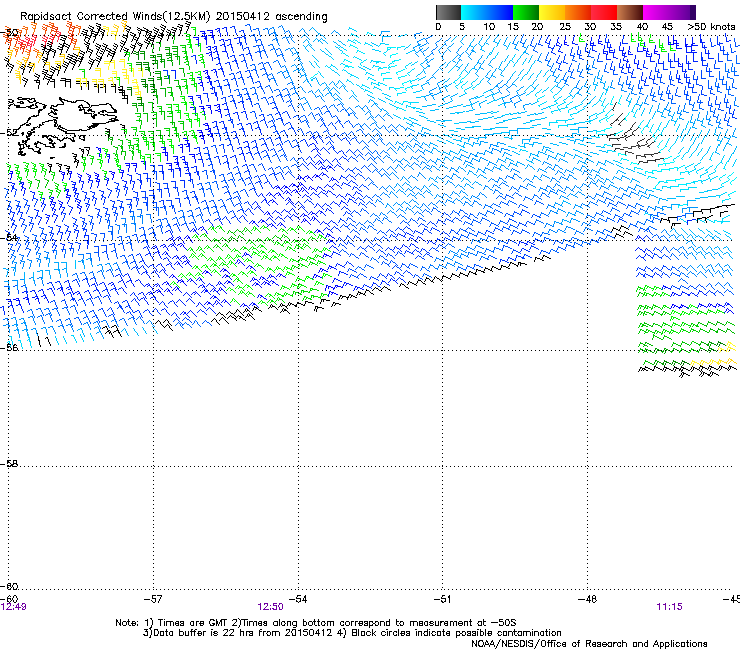Screen dimensions: 740x650
Task: Click the purple '12:50' time label
Action: click(x=270, y=607)
